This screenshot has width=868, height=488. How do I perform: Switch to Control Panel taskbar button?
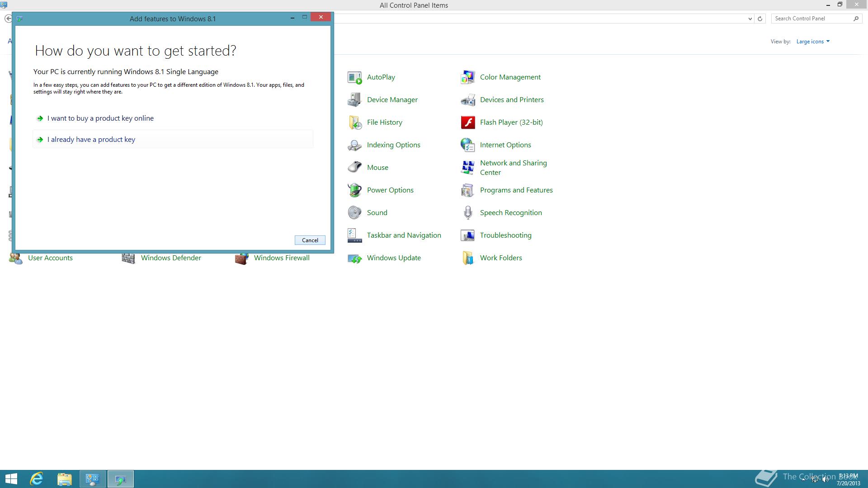[x=93, y=479]
